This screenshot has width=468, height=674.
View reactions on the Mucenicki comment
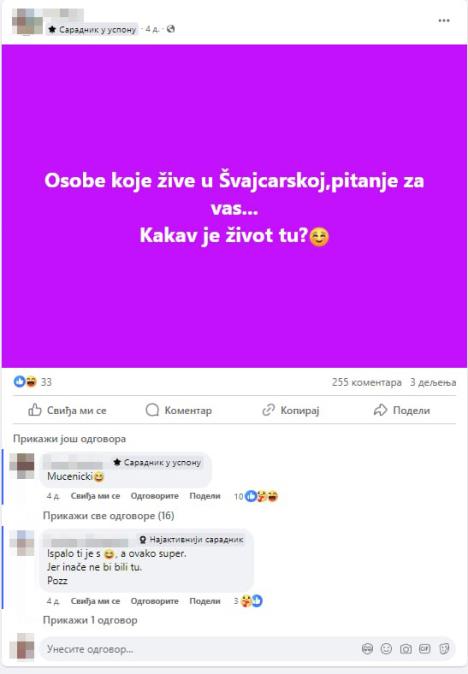point(256,496)
